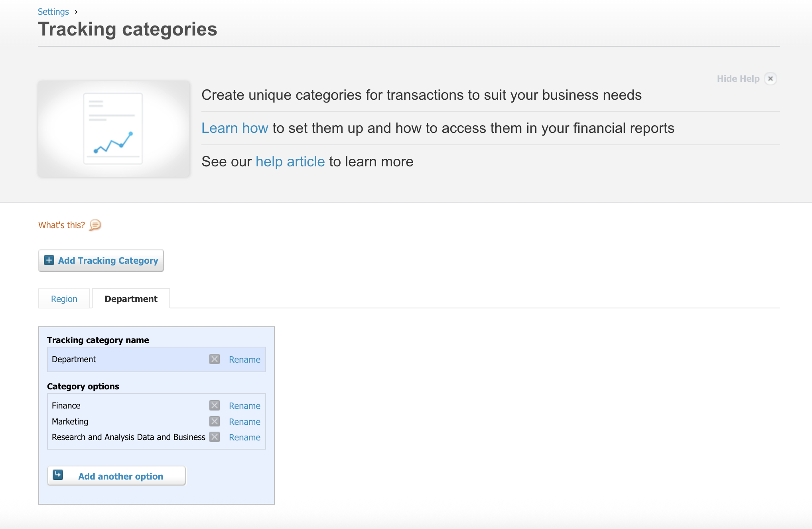
Task: Select the Department tab
Action: point(131,299)
